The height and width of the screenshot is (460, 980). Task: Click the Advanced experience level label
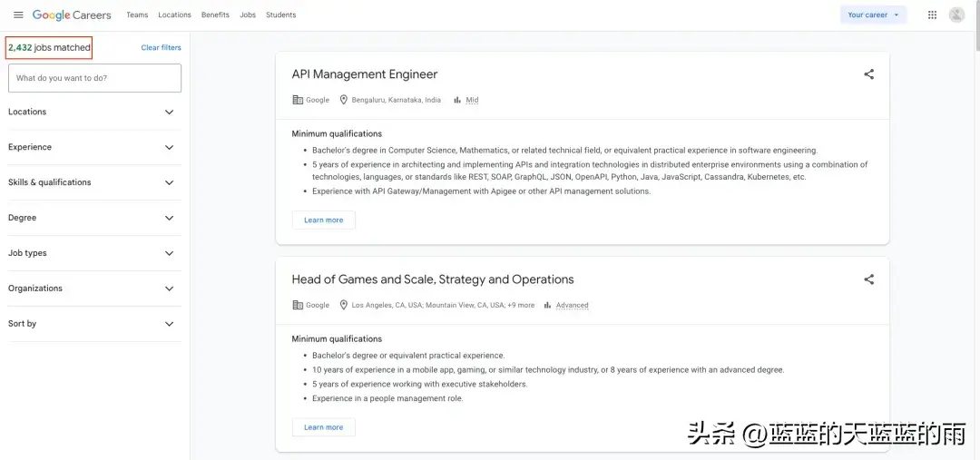(572, 306)
